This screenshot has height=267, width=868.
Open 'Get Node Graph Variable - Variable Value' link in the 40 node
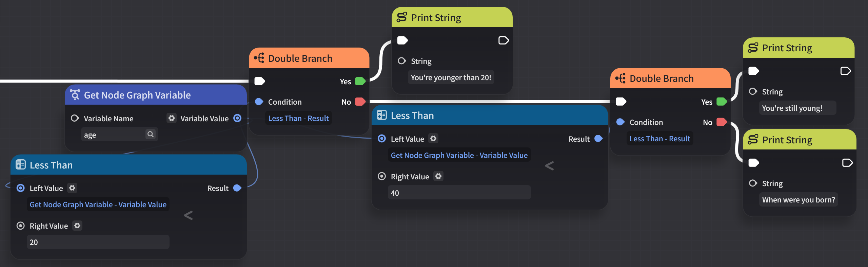coord(459,155)
